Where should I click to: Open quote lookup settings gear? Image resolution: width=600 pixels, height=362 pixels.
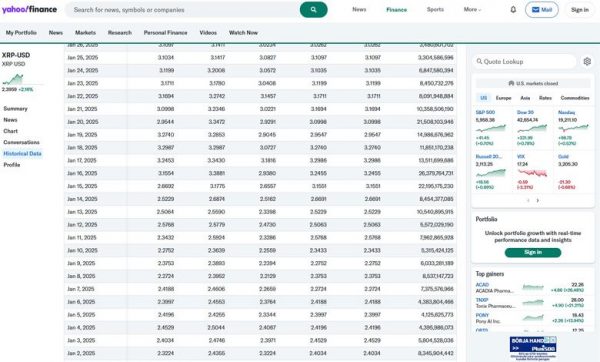(x=587, y=61)
